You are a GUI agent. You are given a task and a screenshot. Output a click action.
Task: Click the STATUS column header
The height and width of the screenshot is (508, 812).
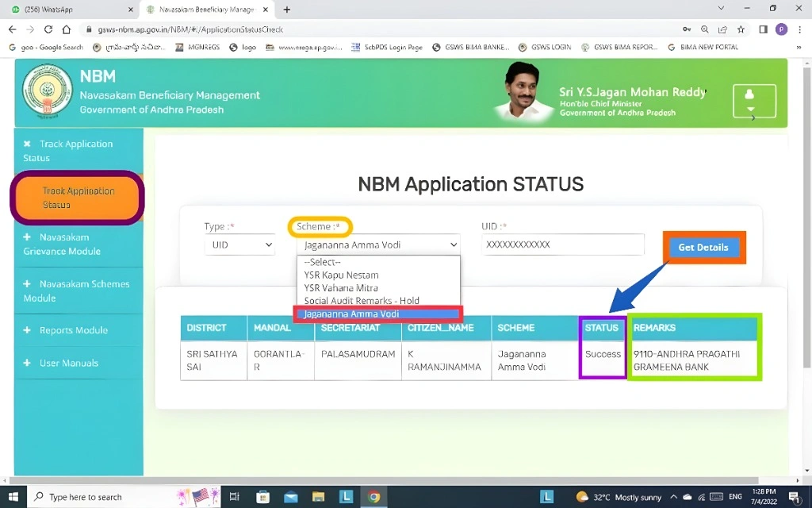point(602,328)
